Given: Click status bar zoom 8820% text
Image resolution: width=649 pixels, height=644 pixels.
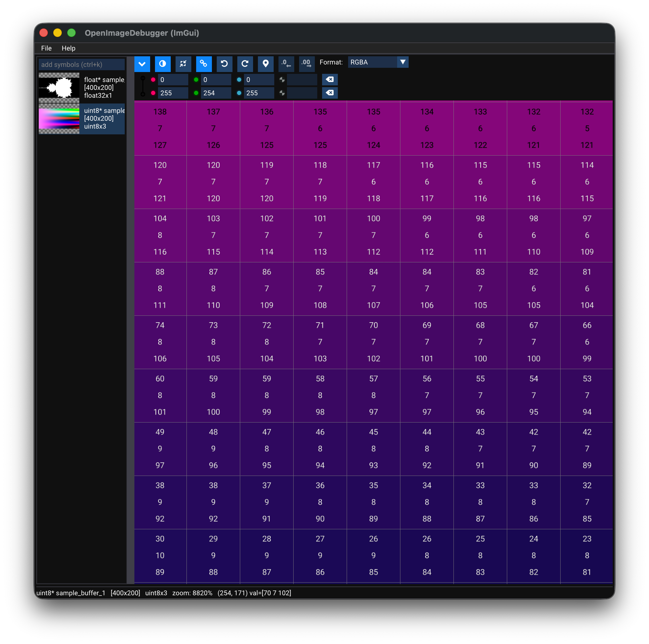Looking at the screenshot, I should (x=192, y=593).
